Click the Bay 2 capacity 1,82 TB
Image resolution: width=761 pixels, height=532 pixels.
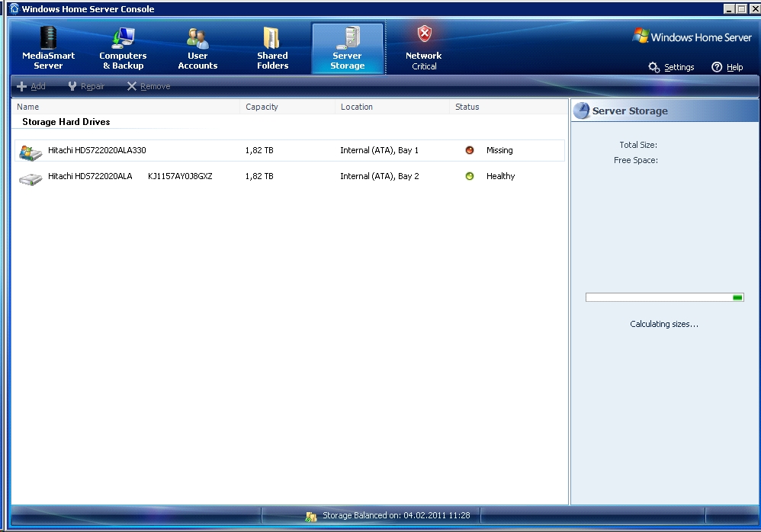(259, 176)
